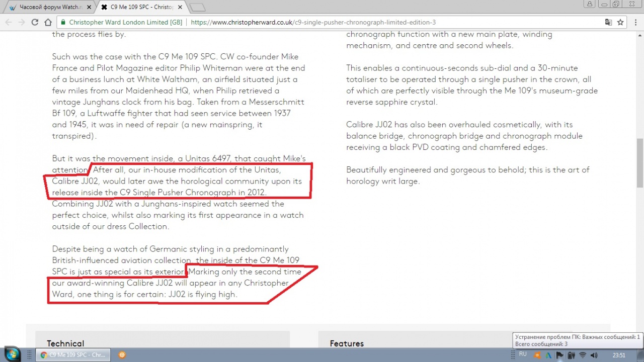
Task: Select the Chrome window in the taskbar
Action: point(73,355)
